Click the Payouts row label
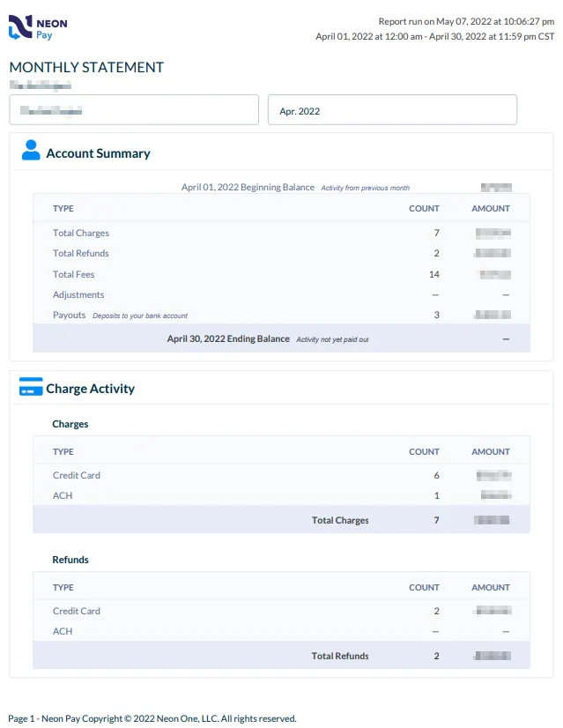 point(70,316)
